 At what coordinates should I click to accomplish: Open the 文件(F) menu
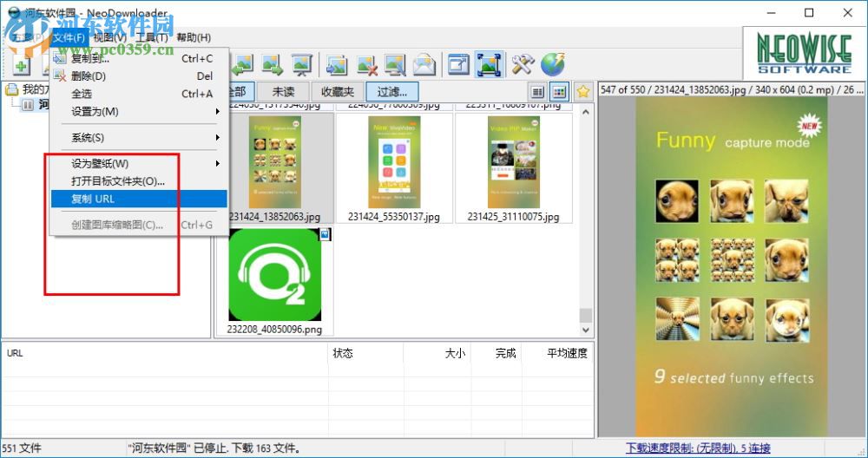click(69, 37)
